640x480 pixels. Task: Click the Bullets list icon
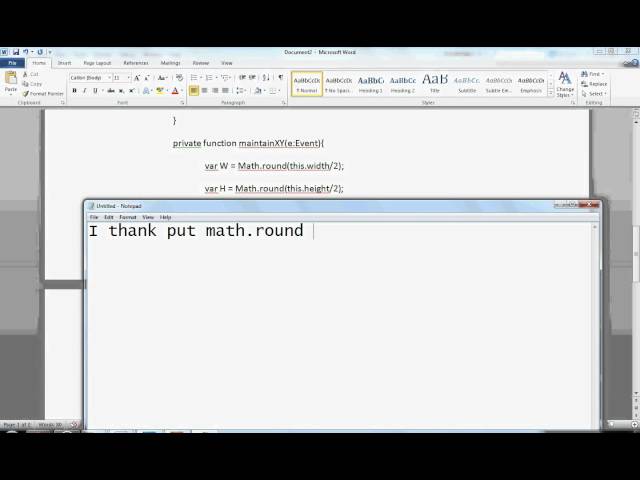point(194,78)
